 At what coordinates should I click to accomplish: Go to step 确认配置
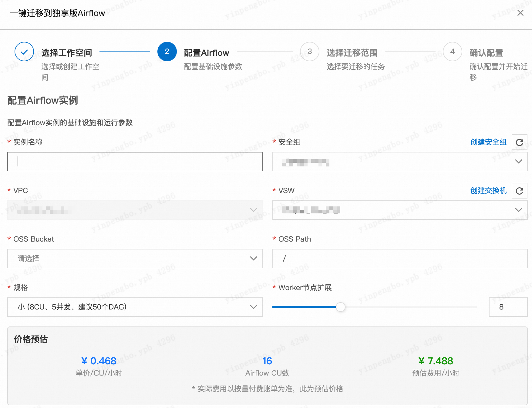(x=487, y=53)
